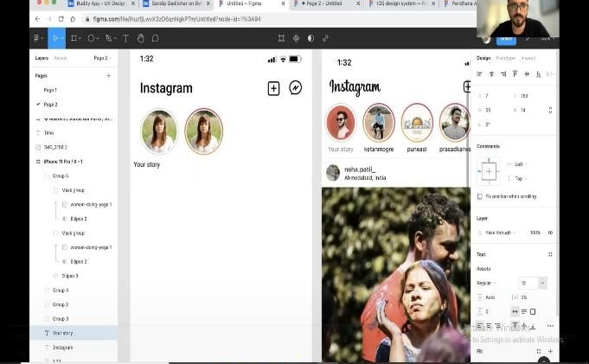Click the messenger icon in Instagram mockup
This screenshot has height=364, width=589.
point(296,88)
